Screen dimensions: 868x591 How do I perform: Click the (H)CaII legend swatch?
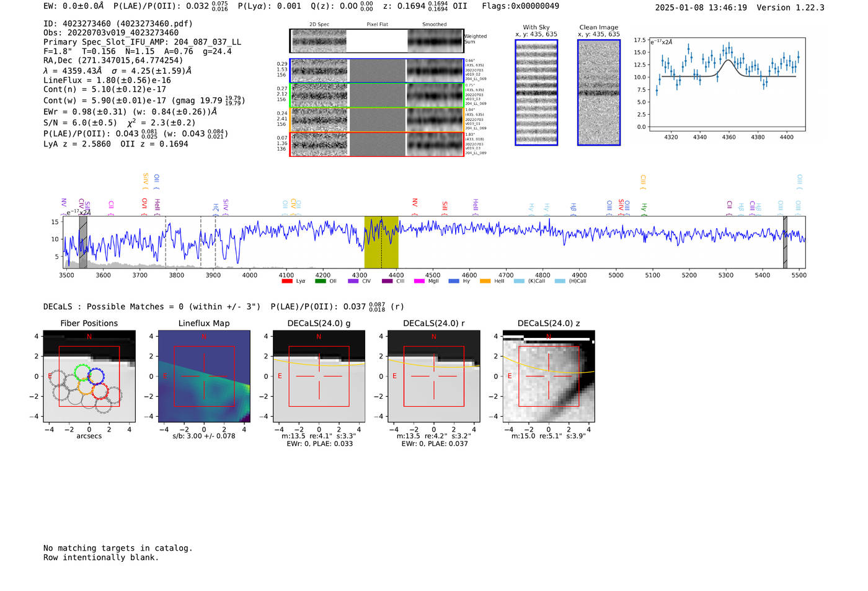(x=560, y=281)
